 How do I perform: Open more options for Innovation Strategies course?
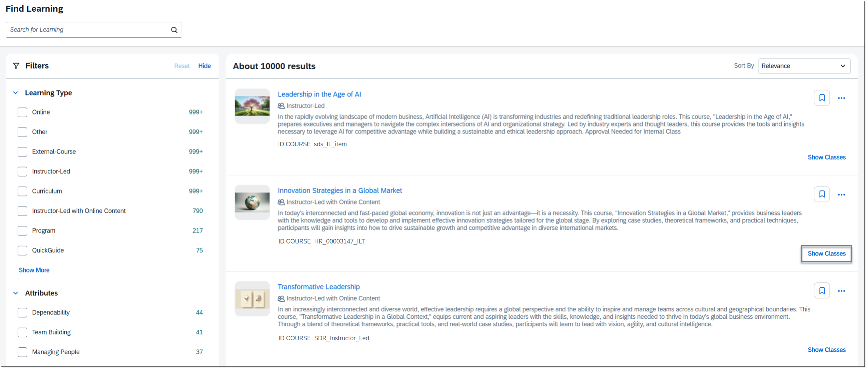(841, 195)
